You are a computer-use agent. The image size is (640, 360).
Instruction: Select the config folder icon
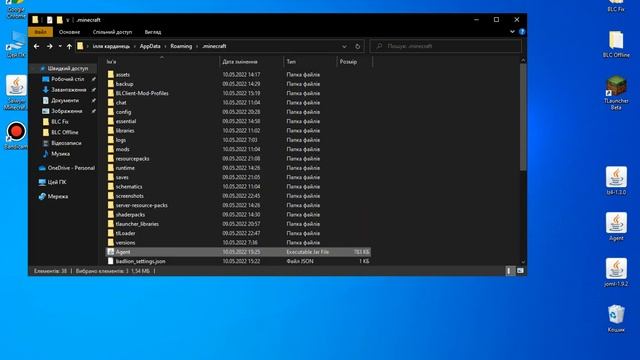click(x=111, y=112)
